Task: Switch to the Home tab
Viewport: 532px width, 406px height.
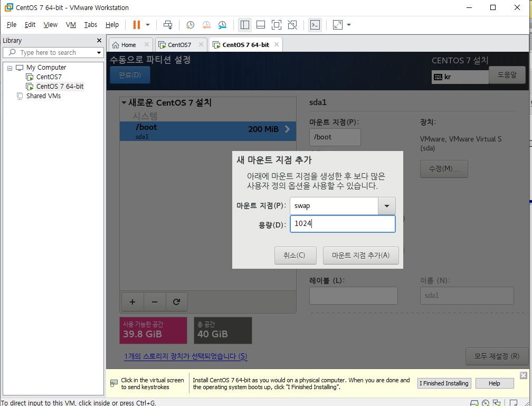Action: click(128, 45)
